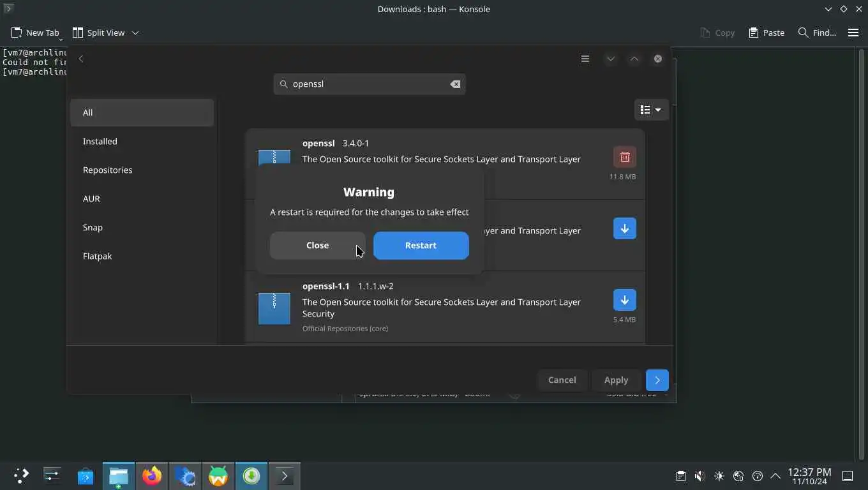The image size is (868, 490).
Task: Select the Installed category
Action: 142,141
